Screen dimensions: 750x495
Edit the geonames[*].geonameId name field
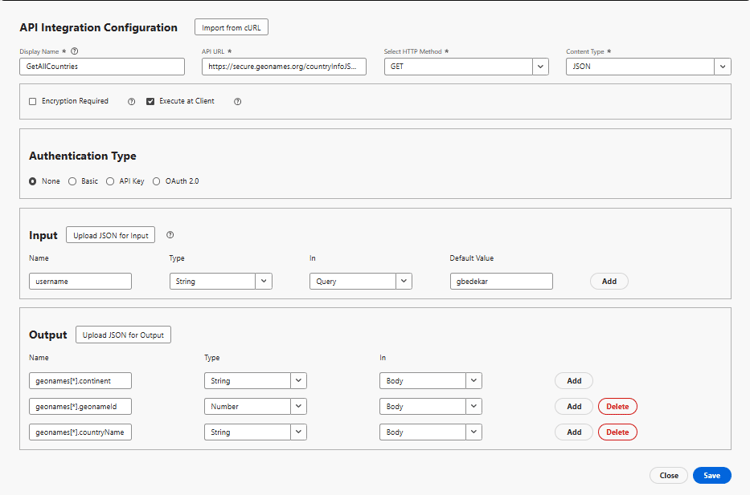pyautogui.click(x=80, y=407)
